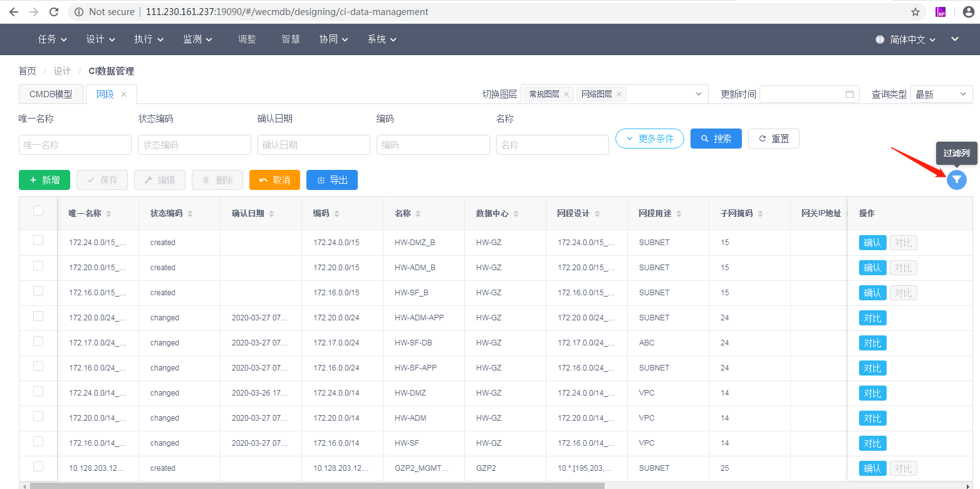Open the calendar icon in 更新时间 field
This screenshot has width=980, height=489.
[850, 94]
